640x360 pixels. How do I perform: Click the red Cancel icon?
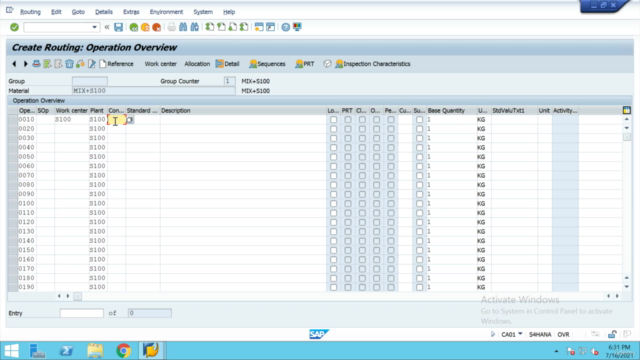156,27
